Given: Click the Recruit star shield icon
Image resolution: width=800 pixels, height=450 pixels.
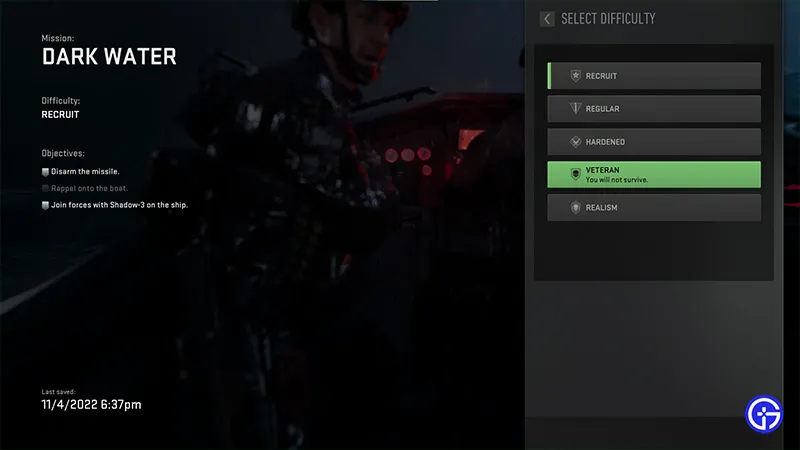Looking at the screenshot, I should pos(576,76).
